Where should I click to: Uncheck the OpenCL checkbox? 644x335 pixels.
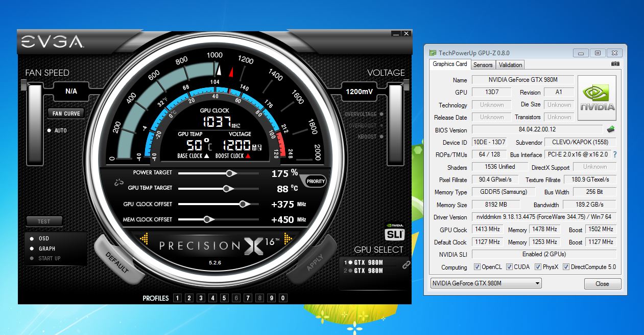tap(477, 267)
